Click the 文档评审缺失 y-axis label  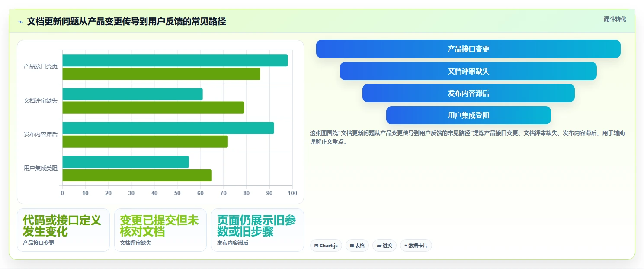[41, 100]
